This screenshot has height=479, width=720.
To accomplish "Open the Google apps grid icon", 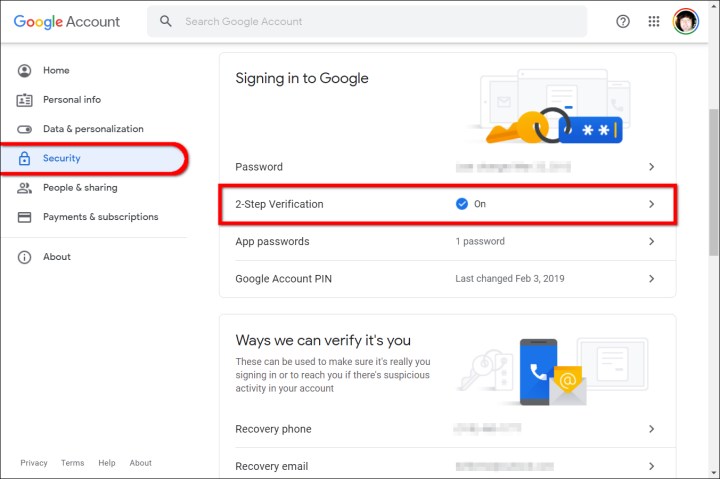I will [653, 21].
